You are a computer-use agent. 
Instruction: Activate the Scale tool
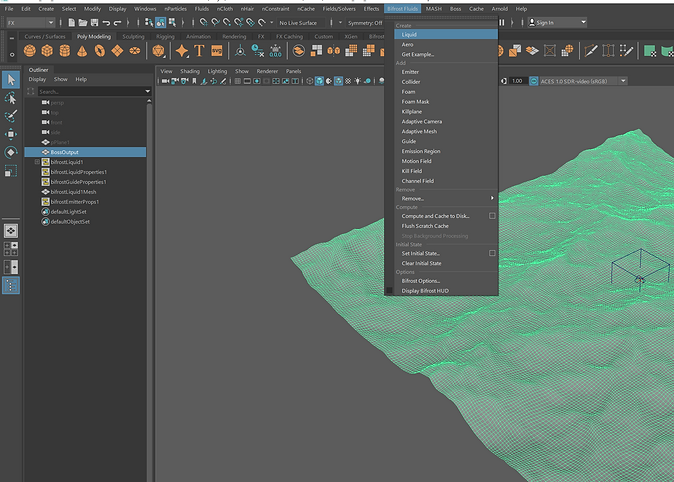coord(11,171)
